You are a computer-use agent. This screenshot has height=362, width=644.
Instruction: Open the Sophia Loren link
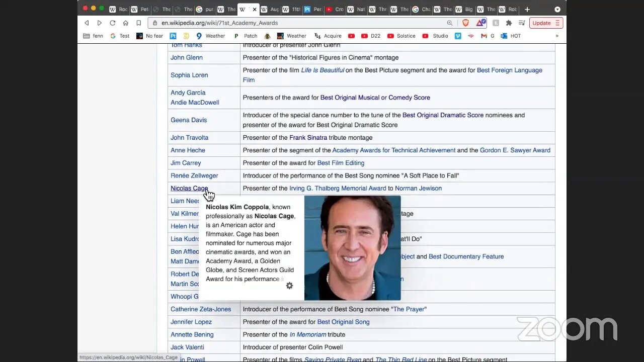(189, 75)
